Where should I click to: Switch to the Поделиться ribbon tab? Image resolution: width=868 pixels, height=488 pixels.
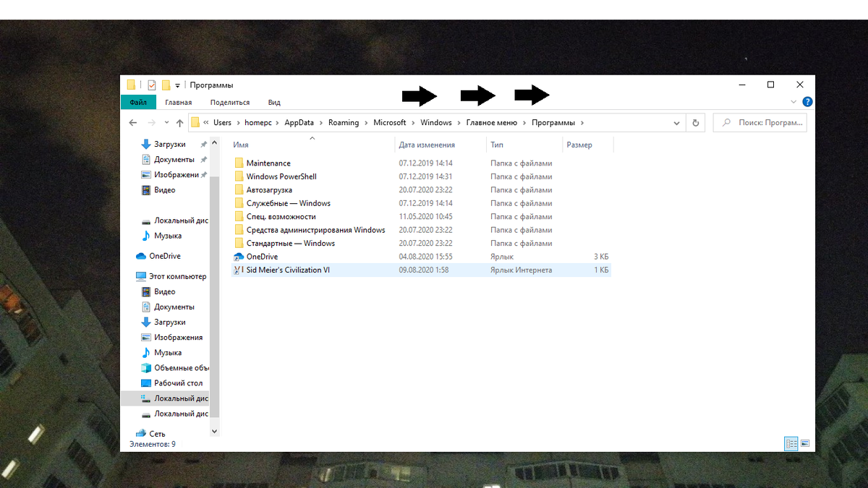(x=230, y=103)
